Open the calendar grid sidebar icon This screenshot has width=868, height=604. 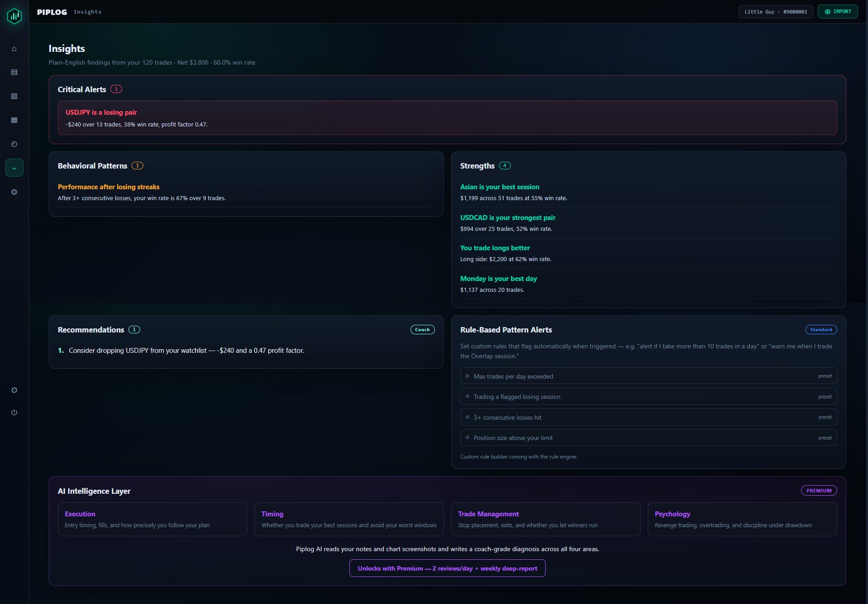(x=14, y=120)
